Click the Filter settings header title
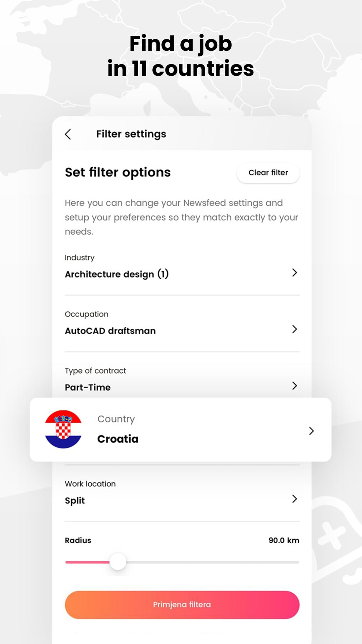This screenshot has width=362, height=644. click(131, 134)
